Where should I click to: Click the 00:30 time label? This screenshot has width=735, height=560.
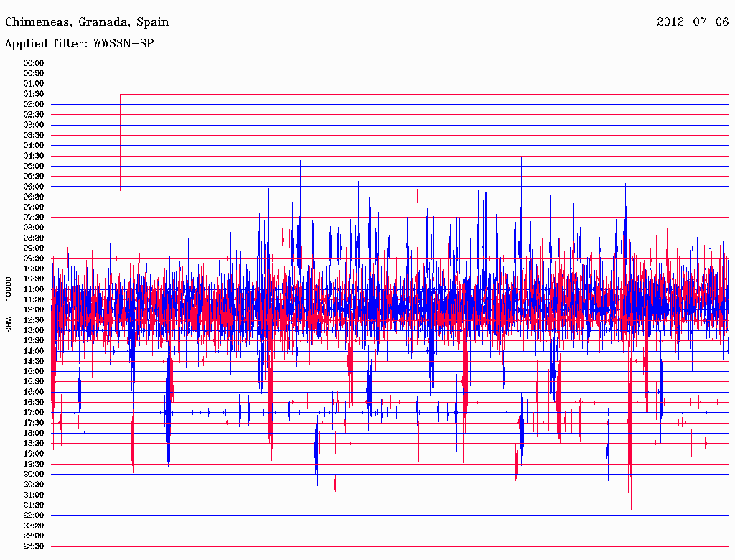(x=34, y=74)
